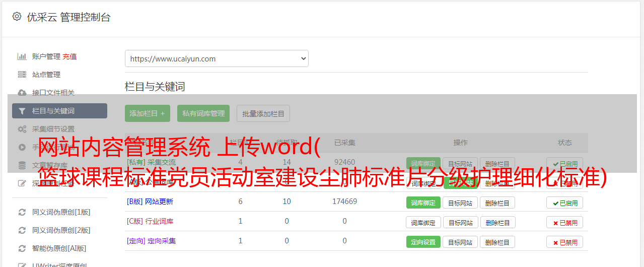
Task: Click the refresh icon beside 同义词伪原创[1版]
Action: (22, 212)
